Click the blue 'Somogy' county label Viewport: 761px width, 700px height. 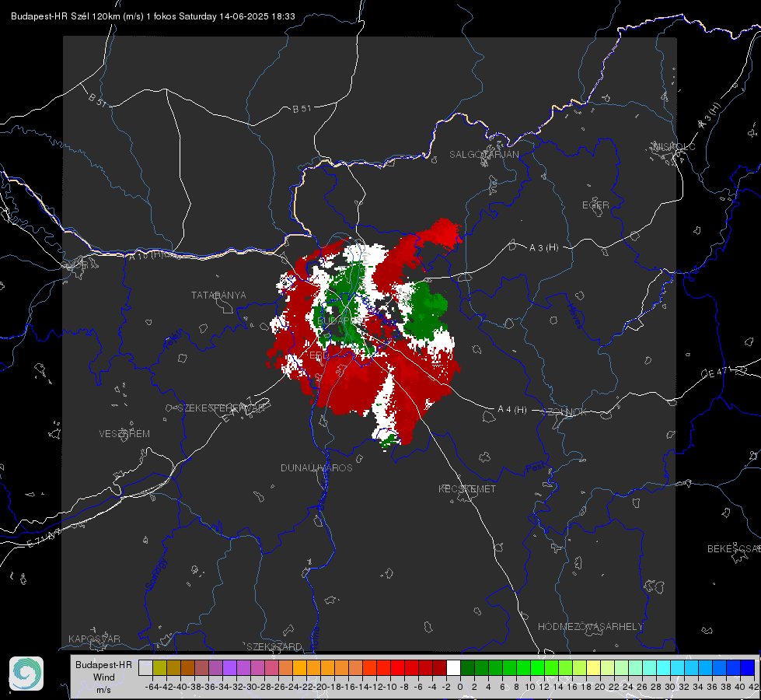(155, 574)
